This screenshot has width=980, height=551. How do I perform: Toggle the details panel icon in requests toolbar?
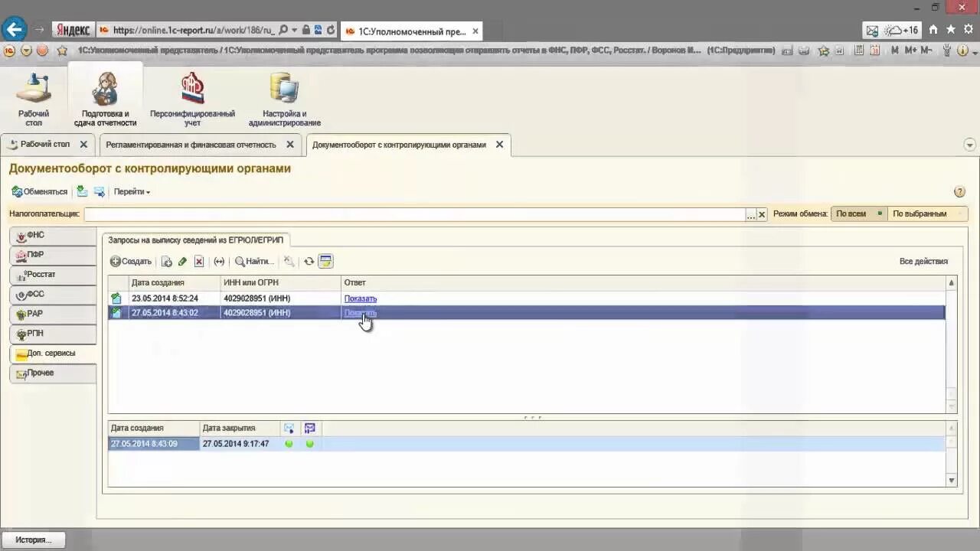point(325,262)
